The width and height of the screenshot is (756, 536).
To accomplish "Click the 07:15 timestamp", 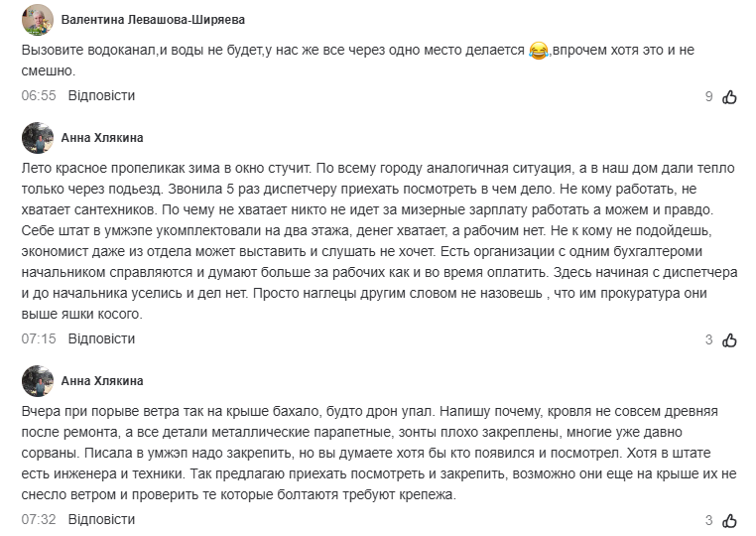I will pos(39,339).
